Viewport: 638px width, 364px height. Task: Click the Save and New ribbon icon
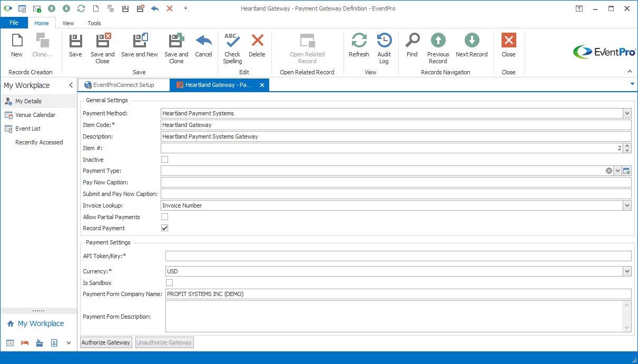pyautogui.click(x=140, y=41)
